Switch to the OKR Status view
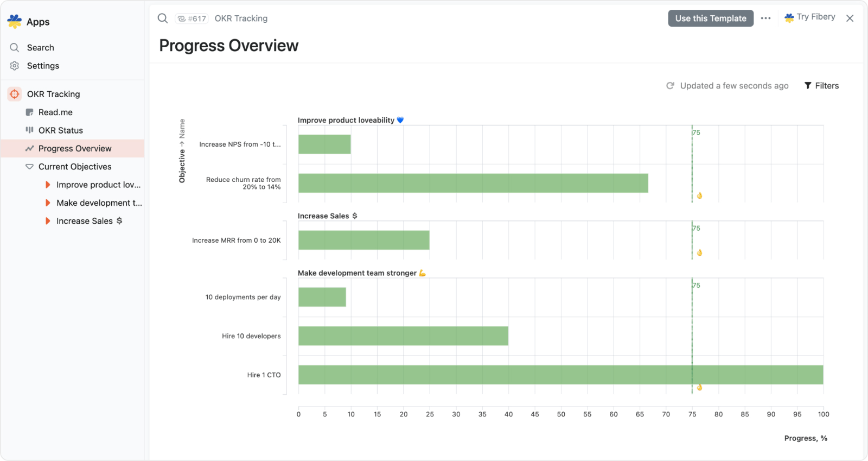Screen dimensions: 868x461 point(60,130)
